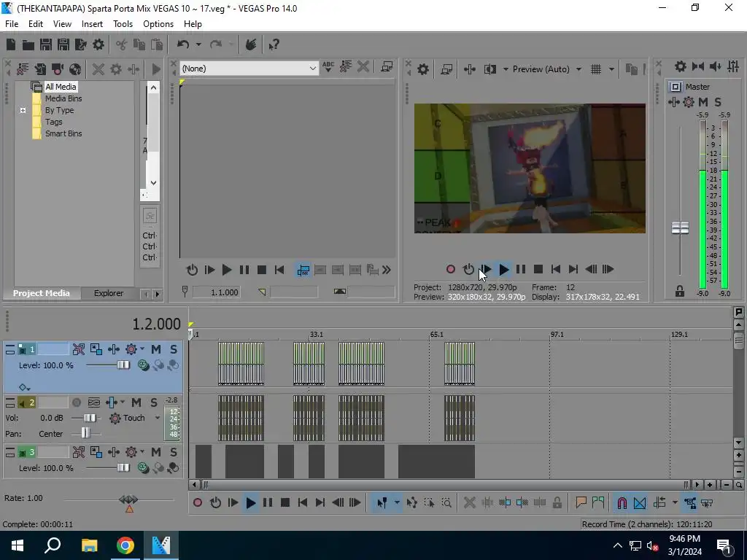Mute video track 1
The height and width of the screenshot is (560, 747).
pos(156,349)
